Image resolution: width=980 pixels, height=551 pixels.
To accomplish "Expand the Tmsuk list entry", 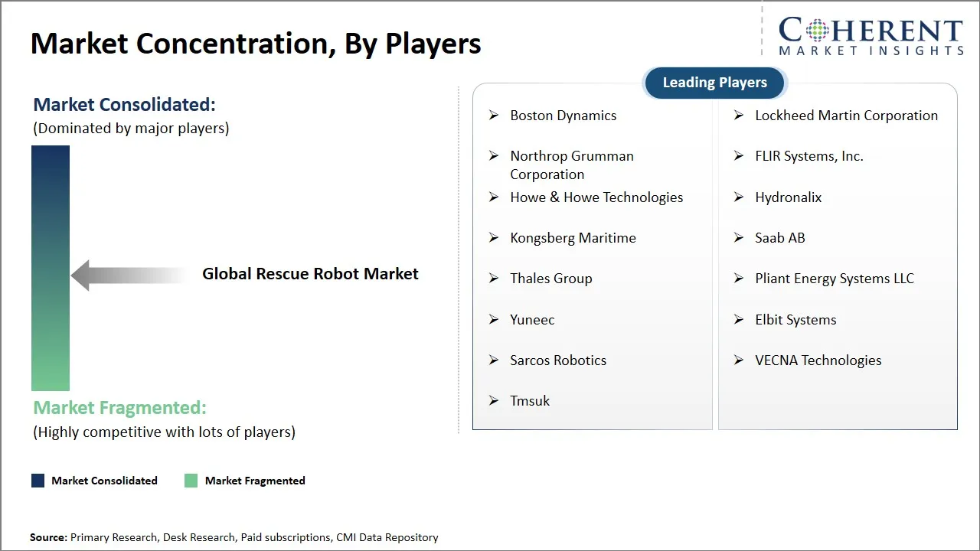I will tap(530, 400).
